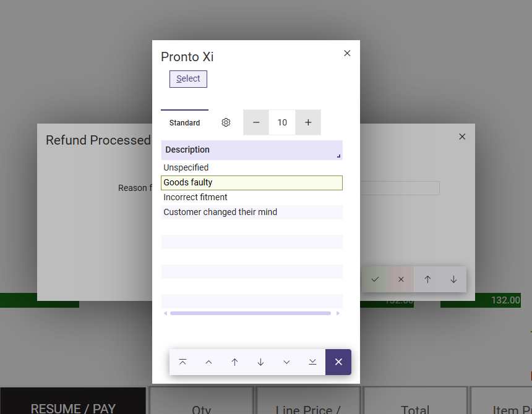Go to previous page with up chevron
This screenshot has width=532, height=414.
click(208, 362)
